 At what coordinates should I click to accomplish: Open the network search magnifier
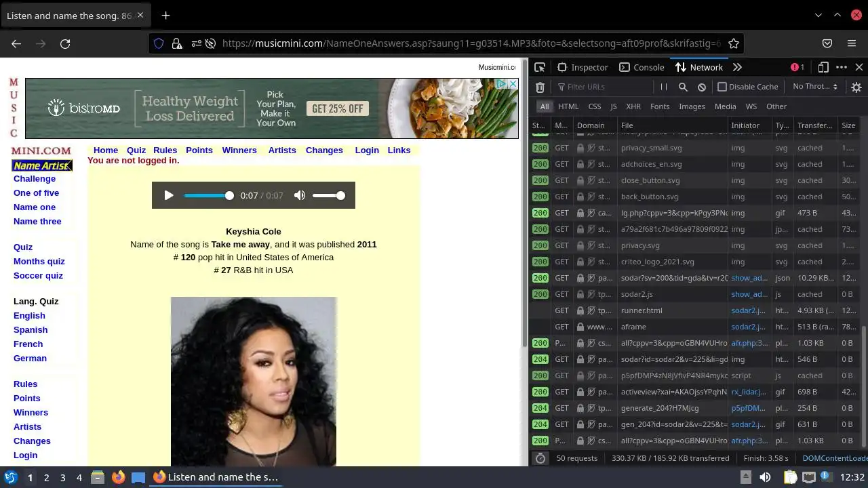pos(683,87)
